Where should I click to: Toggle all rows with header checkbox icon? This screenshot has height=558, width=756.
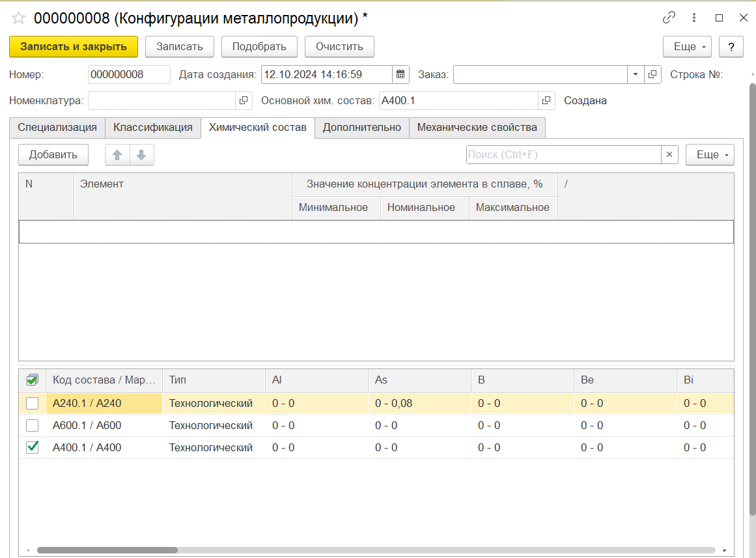tap(33, 380)
